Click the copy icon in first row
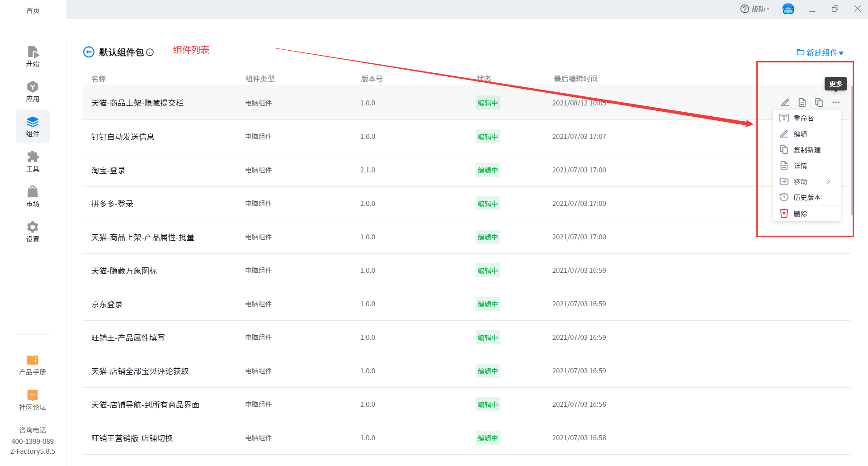Screen dimensions: 868x466 tap(819, 103)
